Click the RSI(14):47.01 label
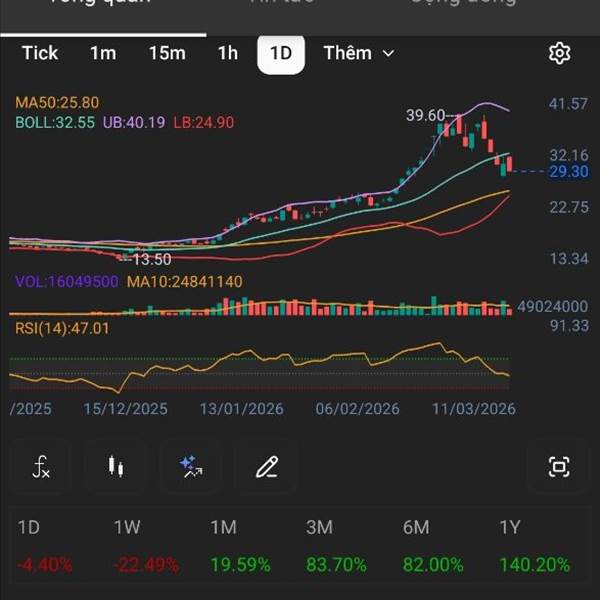This screenshot has height=600, width=600. click(62, 328)
